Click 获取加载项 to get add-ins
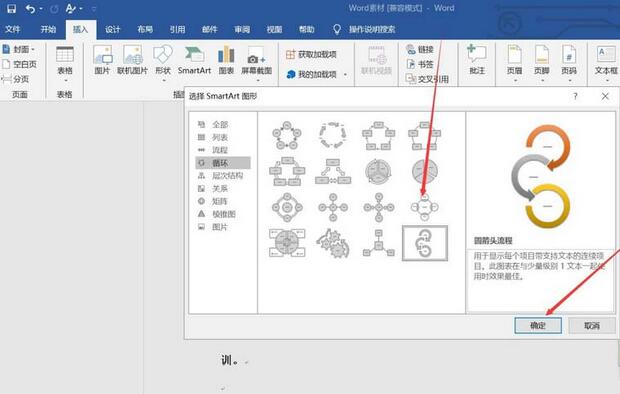Viewport: 620px width, 394px height. (x=311, y=55)
